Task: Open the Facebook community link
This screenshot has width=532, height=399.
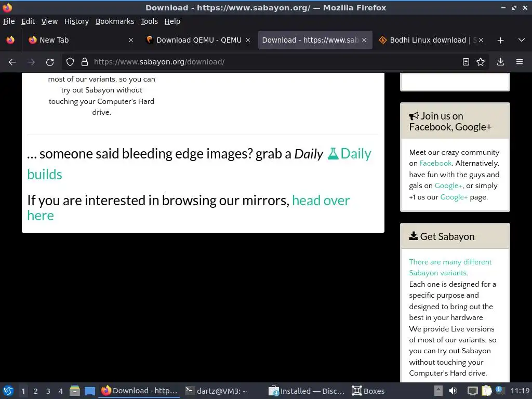Action: (435, 163)
